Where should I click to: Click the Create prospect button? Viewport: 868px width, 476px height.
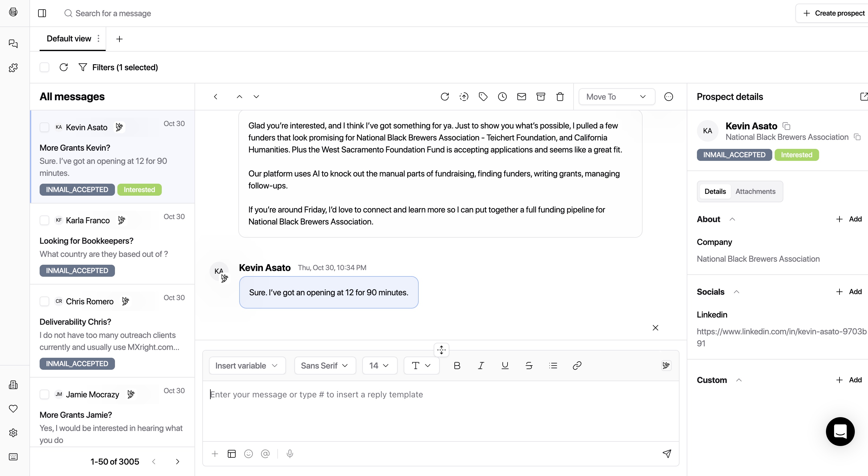[833, 13]
